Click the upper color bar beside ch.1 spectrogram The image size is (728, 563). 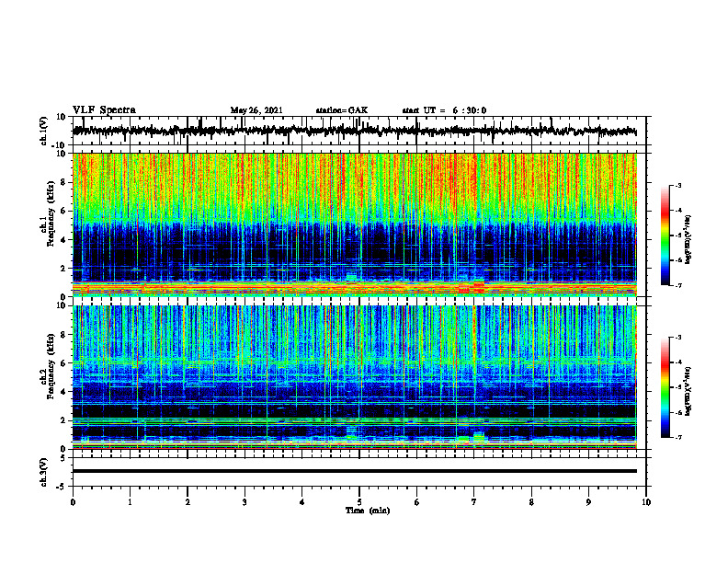click(x=665, y=236)
